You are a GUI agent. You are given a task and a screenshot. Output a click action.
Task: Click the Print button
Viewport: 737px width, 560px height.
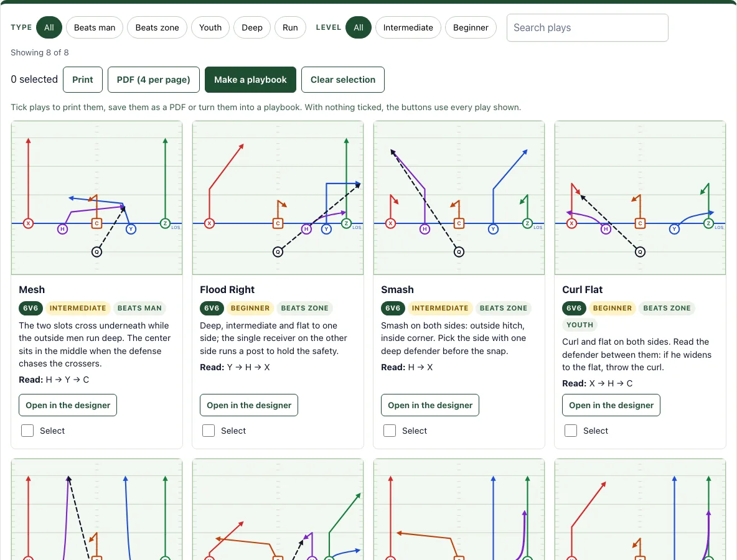(83, 80)
